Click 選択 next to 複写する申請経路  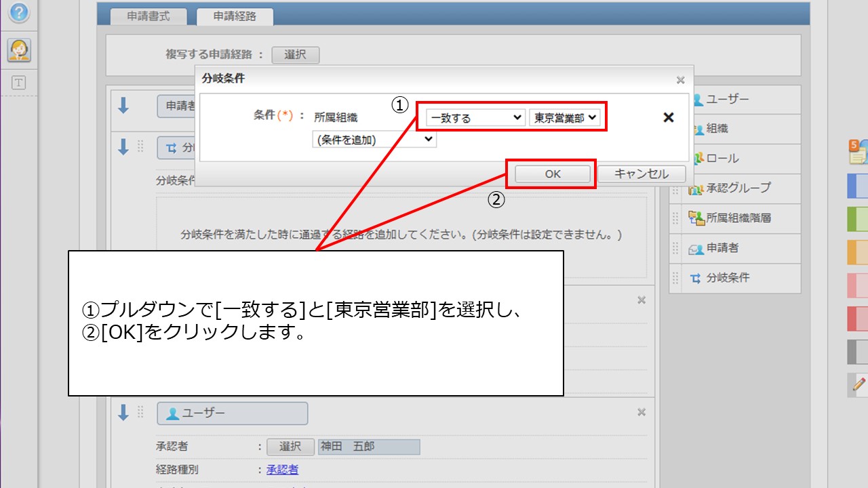[295, 55]
